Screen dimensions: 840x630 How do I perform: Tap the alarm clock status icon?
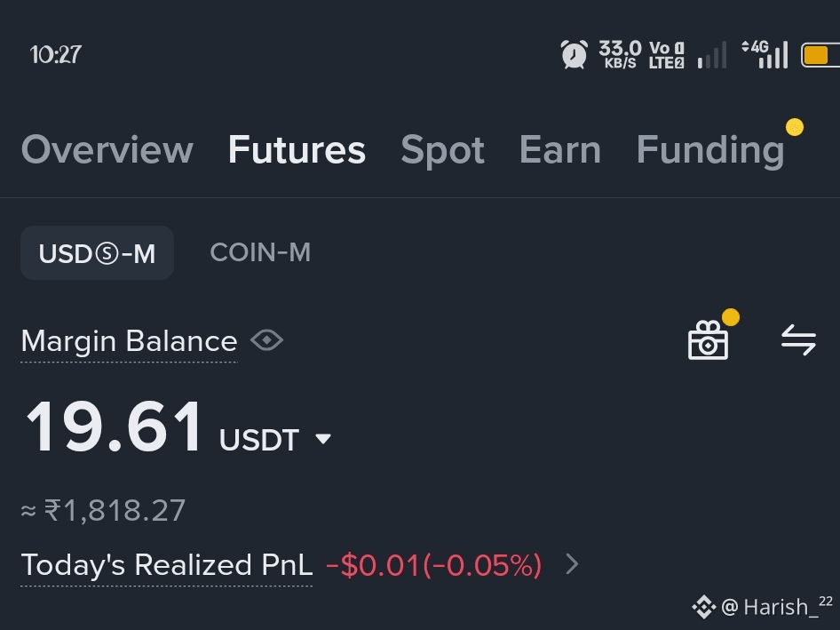coord(574,54)
